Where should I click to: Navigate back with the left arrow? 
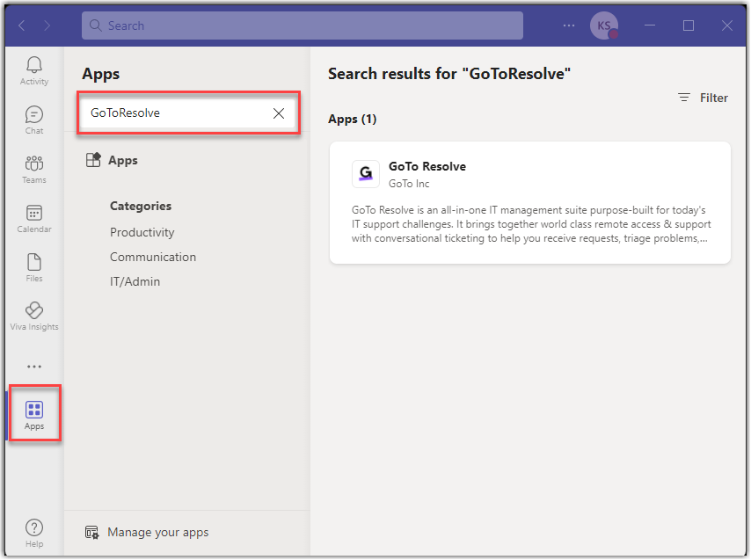[x=22, y=25]
